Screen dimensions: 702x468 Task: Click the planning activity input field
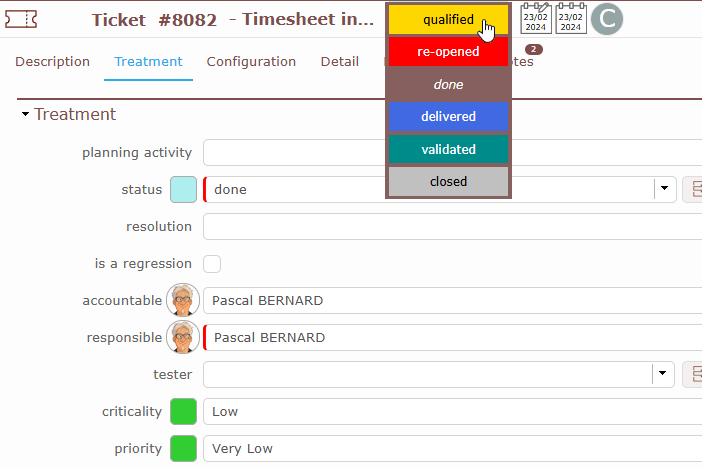point(450,152)
